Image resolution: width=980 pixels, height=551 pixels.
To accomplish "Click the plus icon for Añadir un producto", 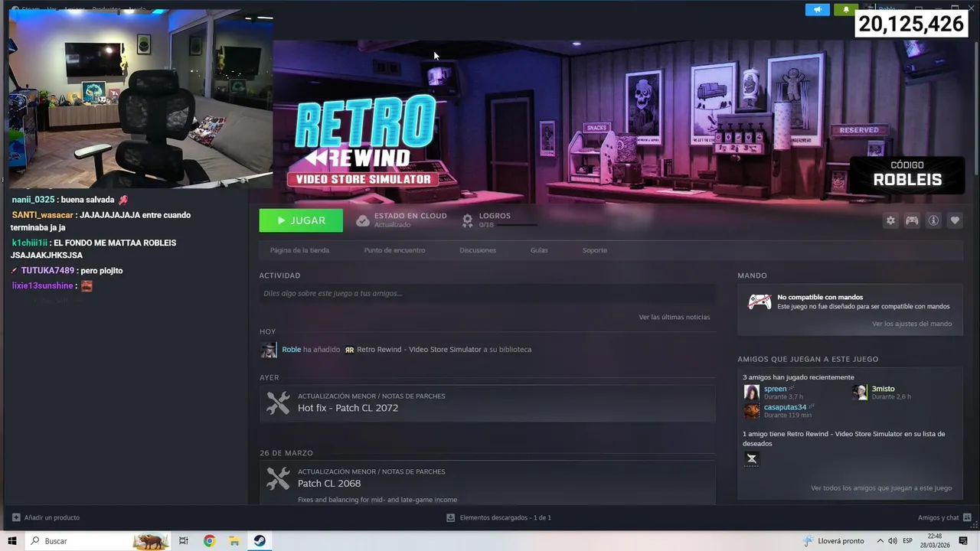I will pyautogui.click(x=16, y=517).
